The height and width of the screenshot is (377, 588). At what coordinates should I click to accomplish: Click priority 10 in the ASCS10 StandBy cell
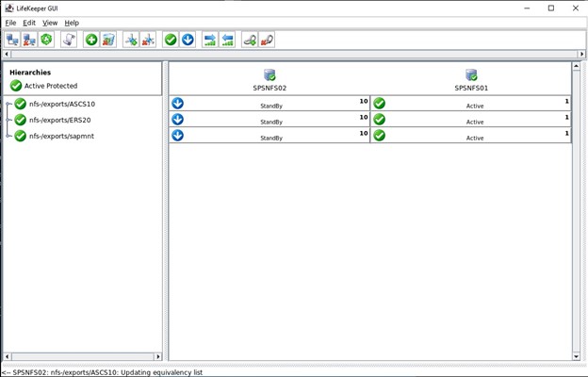pyautogui.click(x=364, y=101)
